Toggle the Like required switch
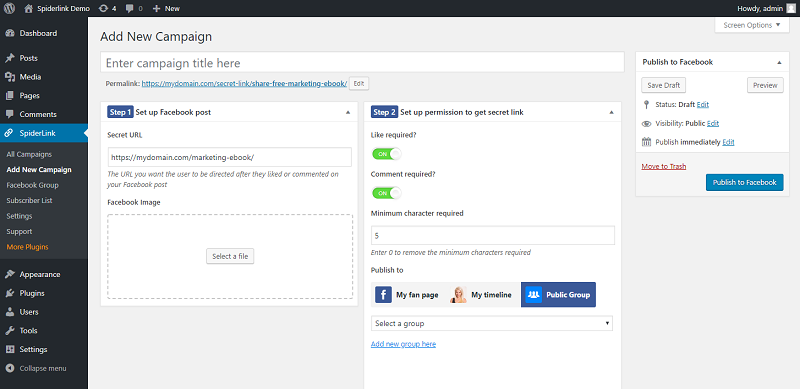Viewport: 800px width, 389px height. (386, 154)
